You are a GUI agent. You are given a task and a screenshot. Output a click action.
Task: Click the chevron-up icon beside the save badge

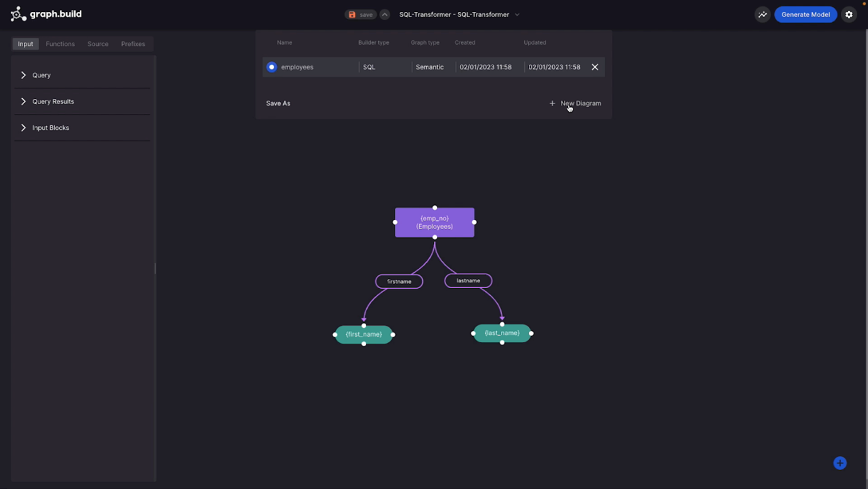pos(384,13)
